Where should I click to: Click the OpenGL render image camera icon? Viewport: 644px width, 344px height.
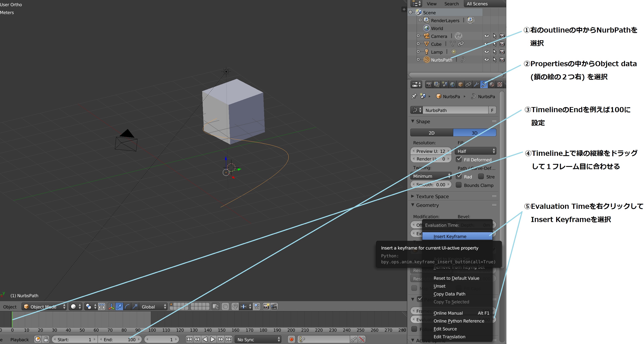point(266,307)
